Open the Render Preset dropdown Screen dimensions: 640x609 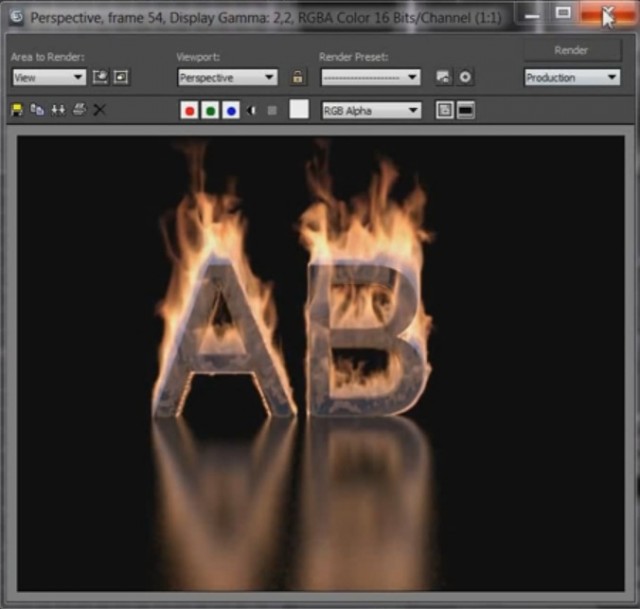coord(370,77)
